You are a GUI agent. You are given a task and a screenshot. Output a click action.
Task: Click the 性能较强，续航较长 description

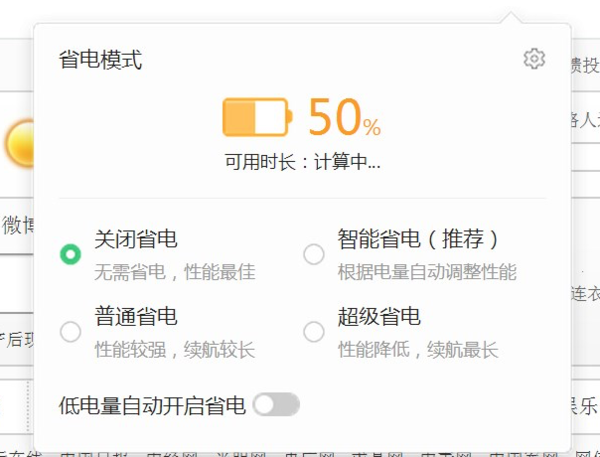point(175,350)
